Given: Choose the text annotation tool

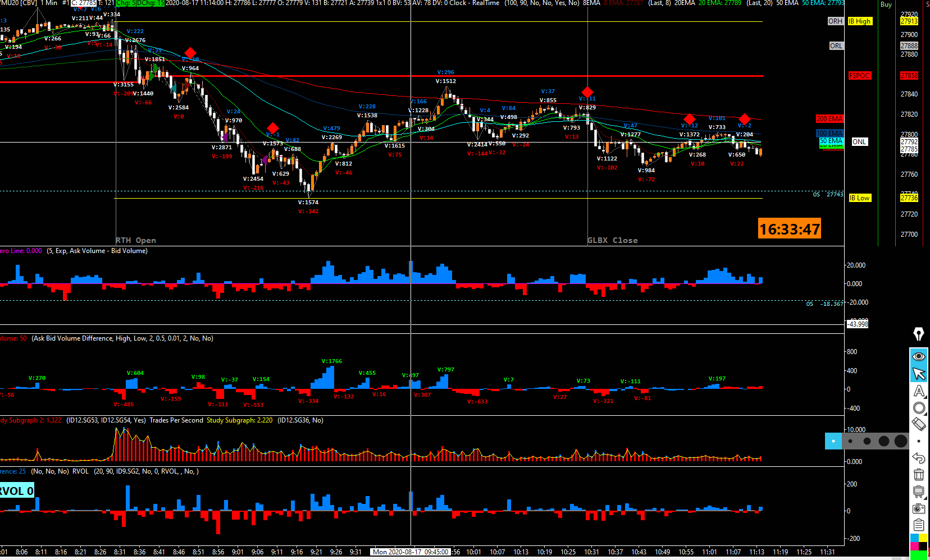Looking at the screenshot, I should point(919,391).
